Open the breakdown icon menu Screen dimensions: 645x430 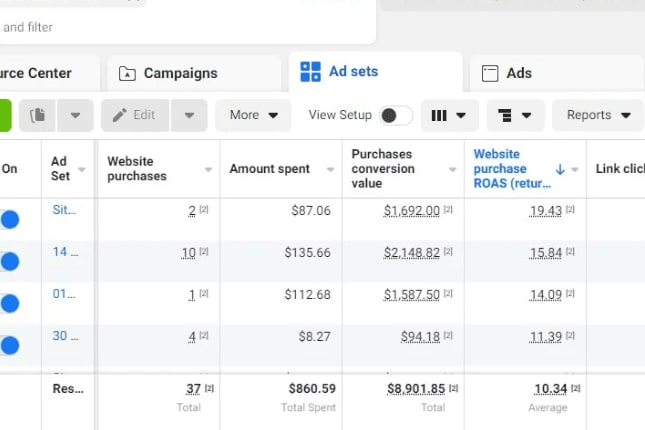click(x=515, y=115)
